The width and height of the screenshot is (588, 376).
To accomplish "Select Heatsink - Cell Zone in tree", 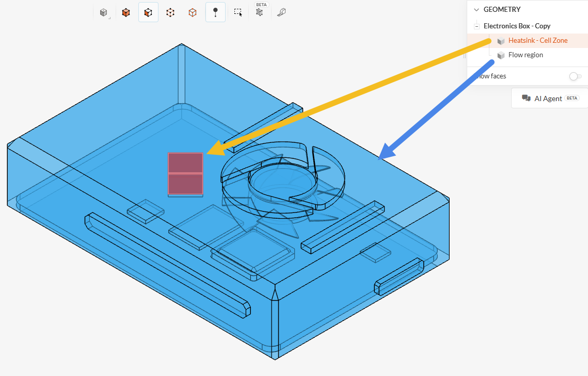I will (537, 41).
